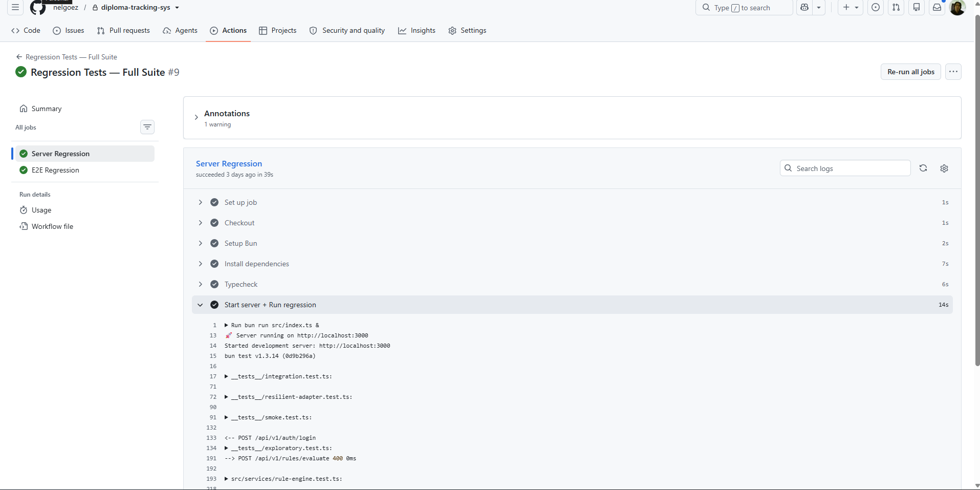The width and height of the screenshot is (980, 490).
Task: Expand the Install dependencies step
Action: 572,264
